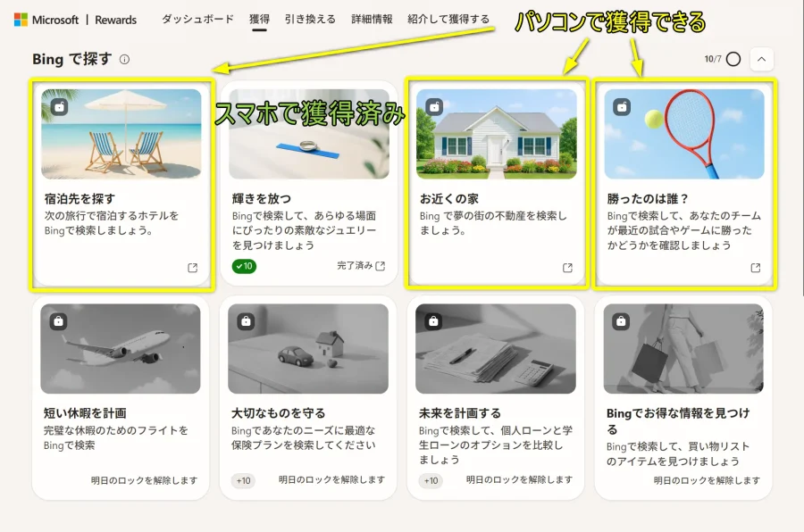Click the shopping bags thumbnail for Bingでお得な情報を見つける

pyautogui.click(x=683, y=349)
